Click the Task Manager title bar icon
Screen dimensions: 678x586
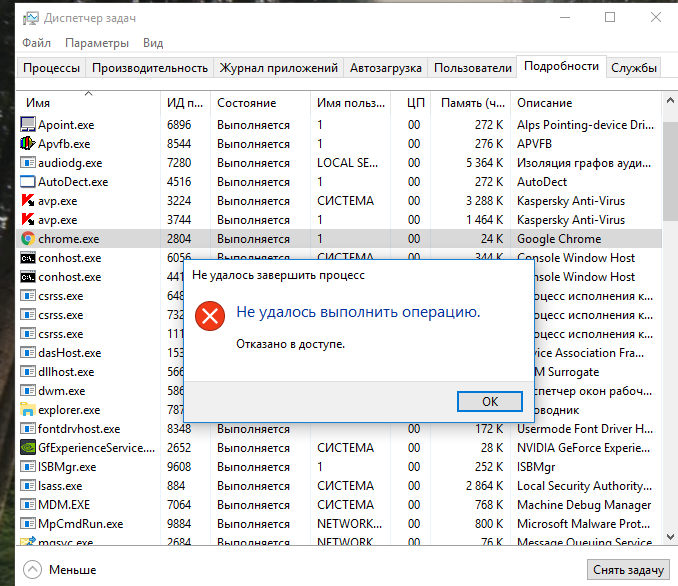point(31,18)
